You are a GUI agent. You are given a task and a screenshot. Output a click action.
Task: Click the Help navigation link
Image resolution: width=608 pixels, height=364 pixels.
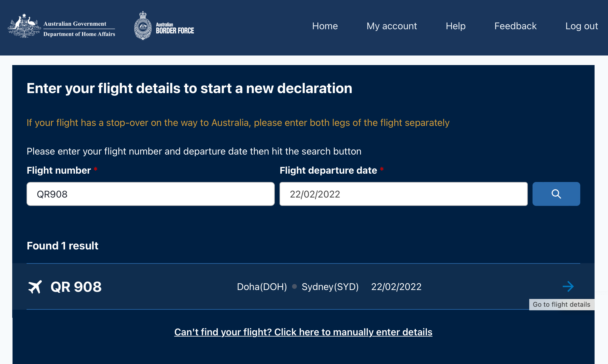tap(456, 26)
